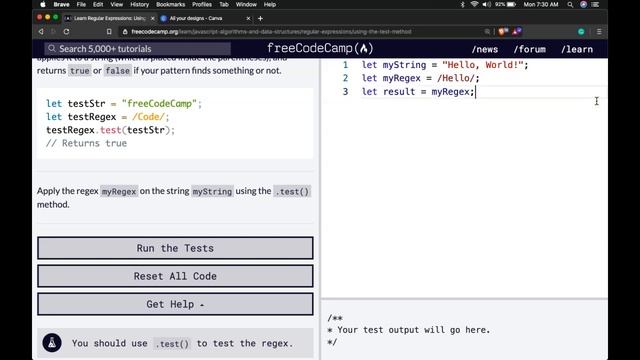Open the File menu

(x=81, y=4)
